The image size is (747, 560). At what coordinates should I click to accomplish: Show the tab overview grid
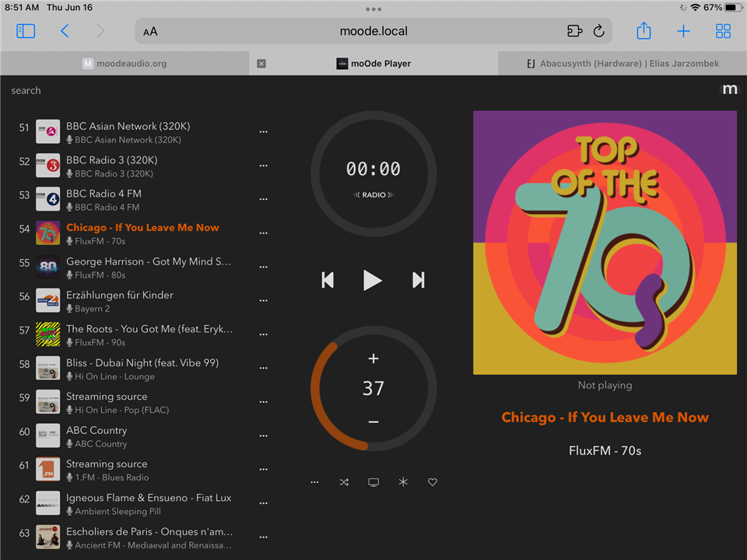[723, 31]
